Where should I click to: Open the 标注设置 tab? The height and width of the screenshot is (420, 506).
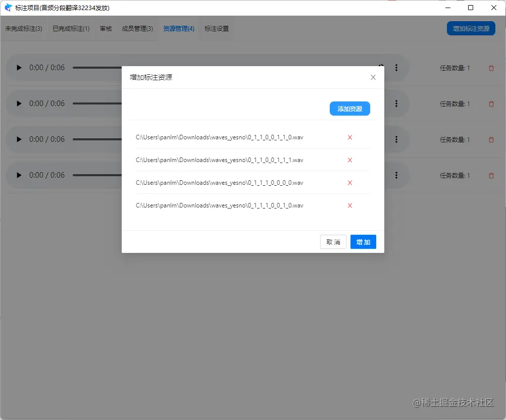click(217, 29)
